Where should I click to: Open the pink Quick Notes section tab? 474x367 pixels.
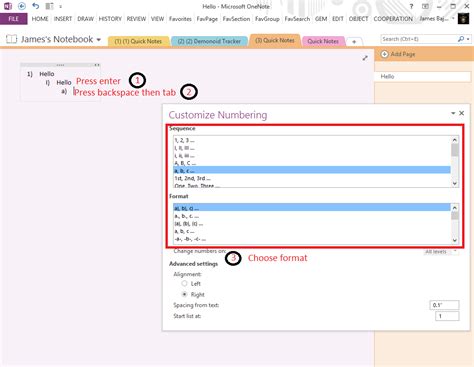pos(323,41)
